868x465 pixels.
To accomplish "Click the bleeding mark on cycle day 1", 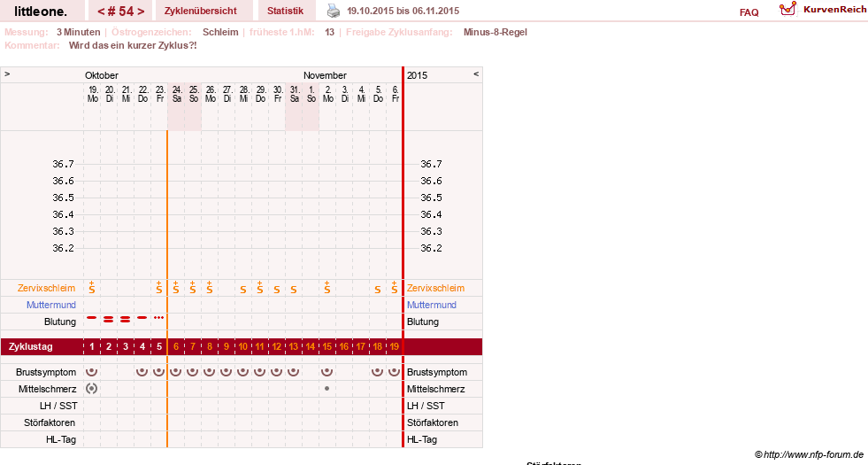I will (92, 318).
